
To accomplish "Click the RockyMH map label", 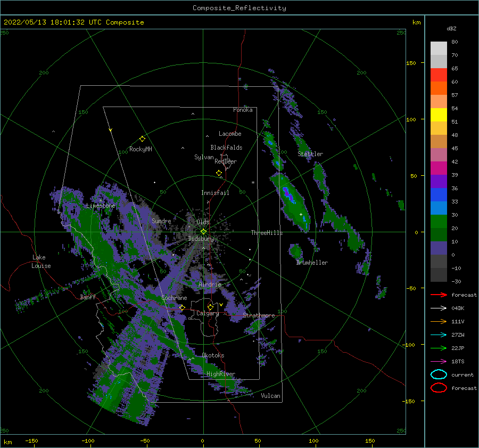I will 141,149.
